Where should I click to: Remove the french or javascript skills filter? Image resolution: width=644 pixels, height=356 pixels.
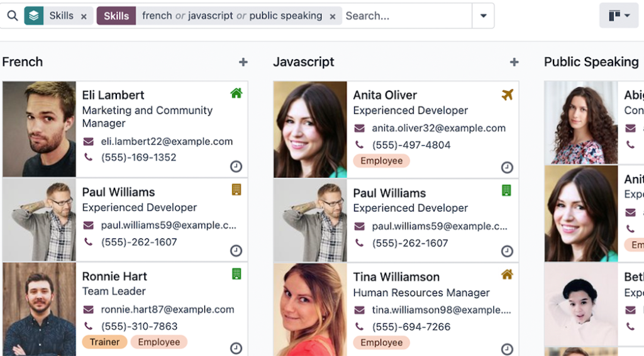point(333,16)
